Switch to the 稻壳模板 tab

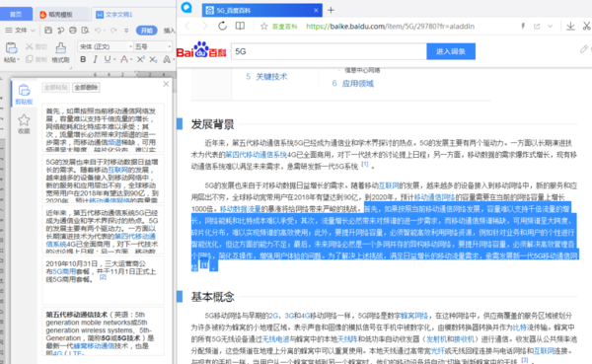[60, 15]
